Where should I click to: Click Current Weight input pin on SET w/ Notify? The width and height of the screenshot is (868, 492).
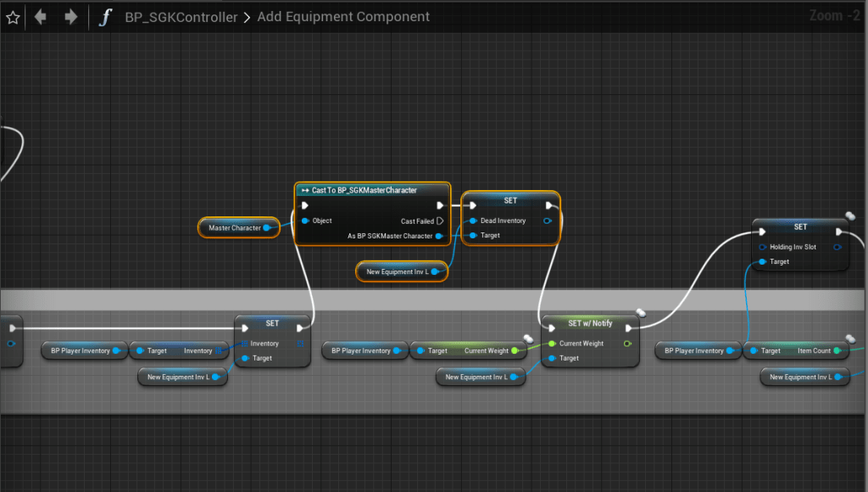[552, 344]
